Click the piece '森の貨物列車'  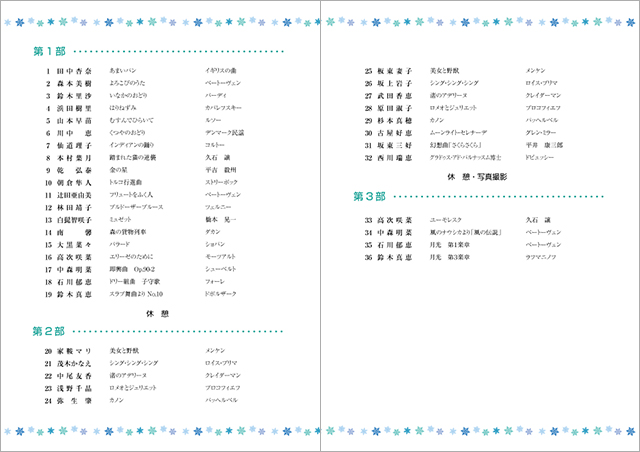tap(128, 232)
